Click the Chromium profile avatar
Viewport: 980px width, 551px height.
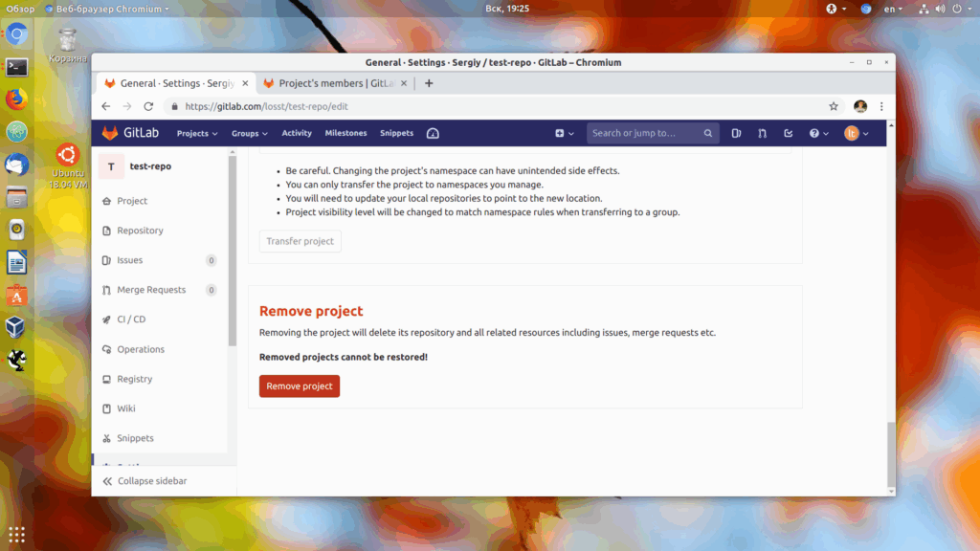point(860,106)
